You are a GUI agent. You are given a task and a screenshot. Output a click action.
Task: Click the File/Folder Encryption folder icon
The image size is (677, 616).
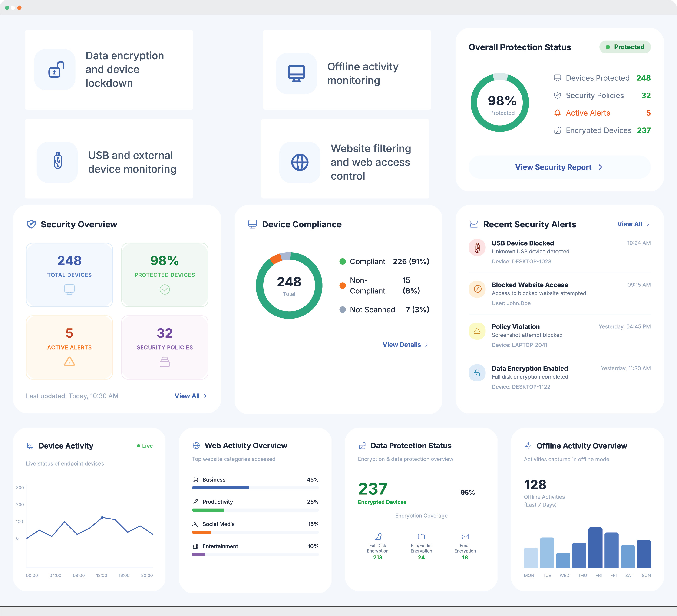(x=421, y=536)
